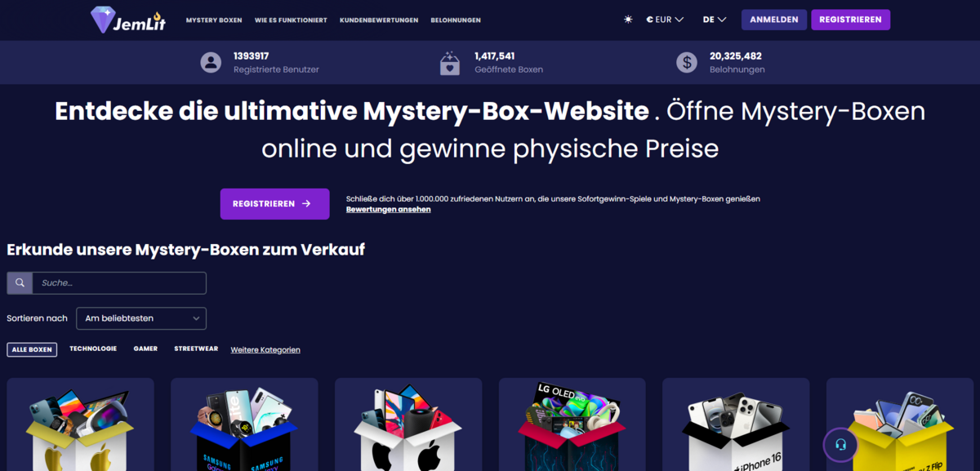
Task: Select the Technologie category filter
Action: click(93, 349)
